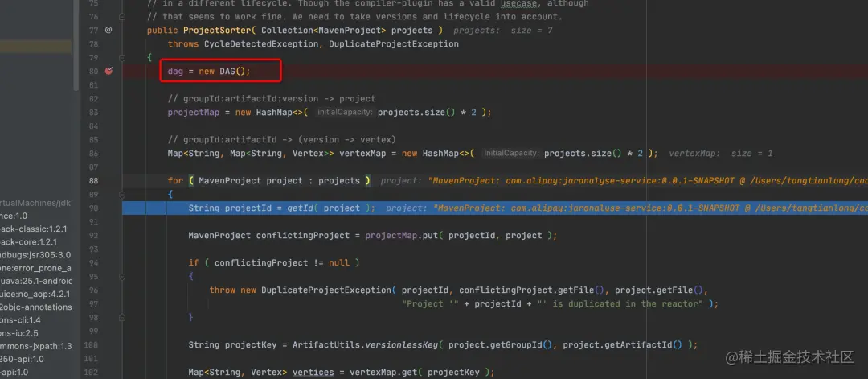Select the 'uava:25.1-androic' library entry
The image size is (868, 379).
point(35,281)
